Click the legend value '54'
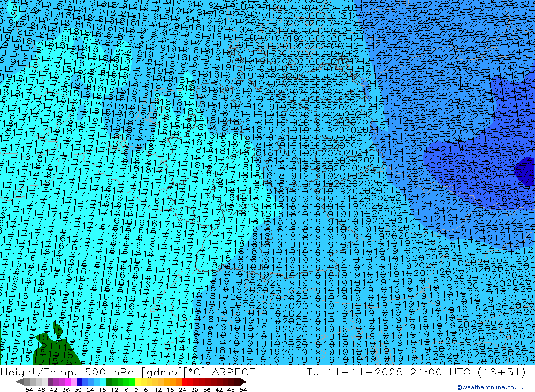 tap(243, 390)
